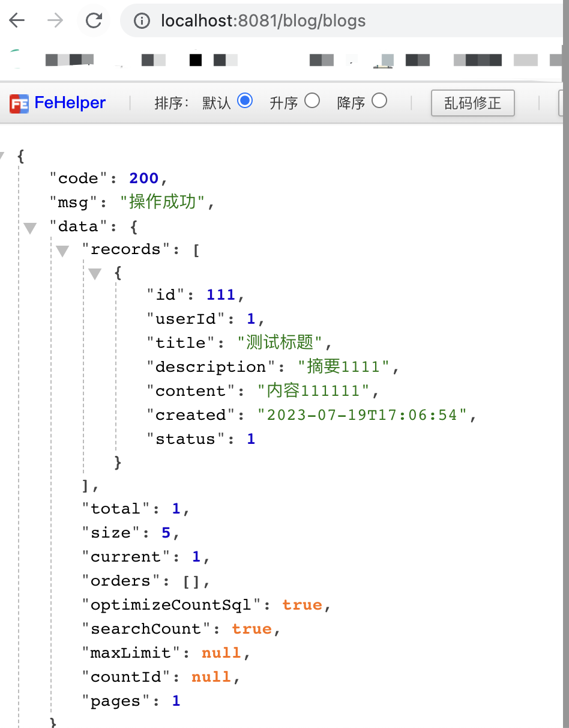This screenshot has height=728, width=569.
Task: Select the 升序 sort radio button
Action: [312, 101]
